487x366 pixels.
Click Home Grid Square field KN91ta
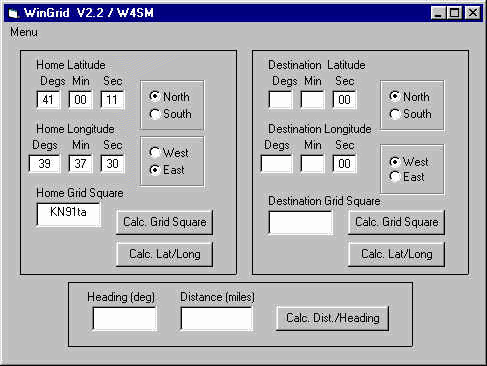[x=68, y=215]
